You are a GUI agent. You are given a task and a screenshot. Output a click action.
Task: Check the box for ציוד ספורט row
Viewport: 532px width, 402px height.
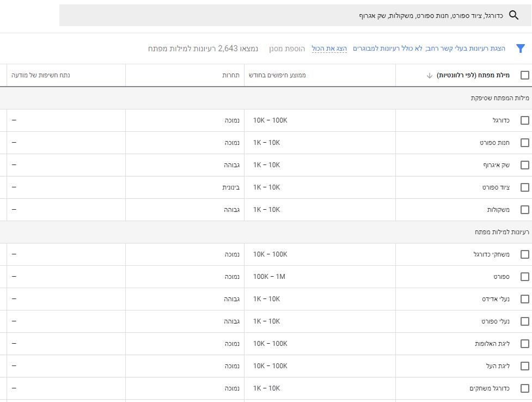(524, 187)
